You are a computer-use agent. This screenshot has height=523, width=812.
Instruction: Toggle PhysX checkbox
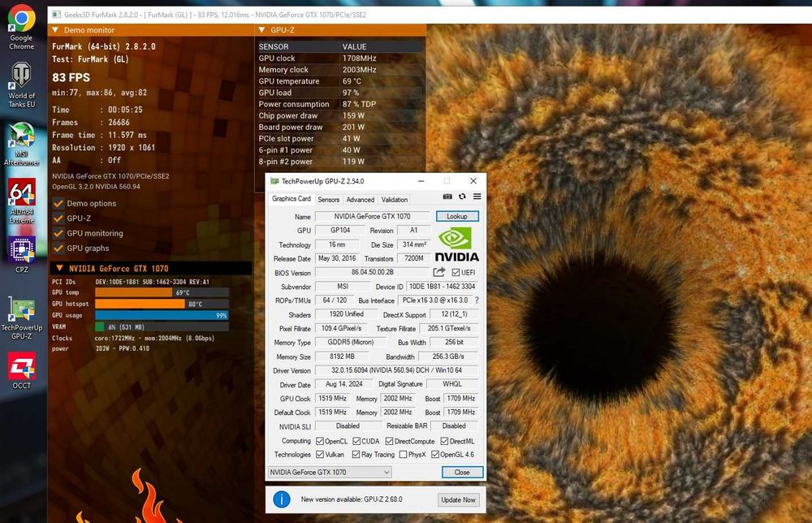[404, 455]
